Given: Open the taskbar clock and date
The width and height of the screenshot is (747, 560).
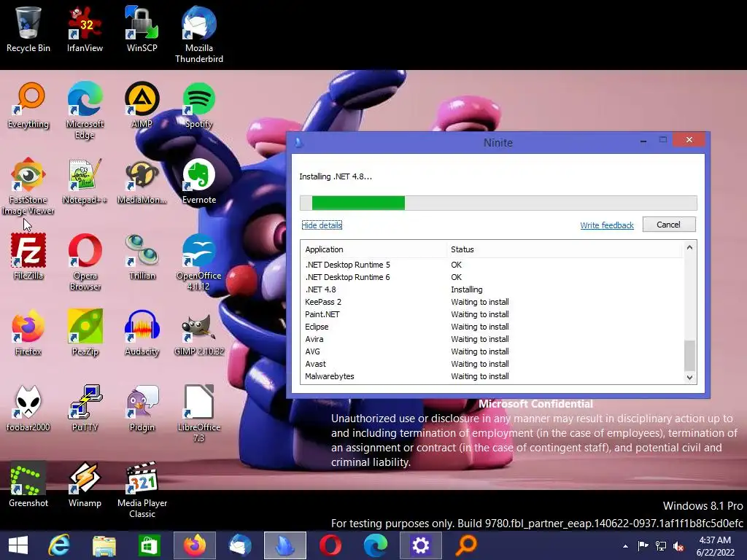Looking at the screenshot, I should (715, 546).
